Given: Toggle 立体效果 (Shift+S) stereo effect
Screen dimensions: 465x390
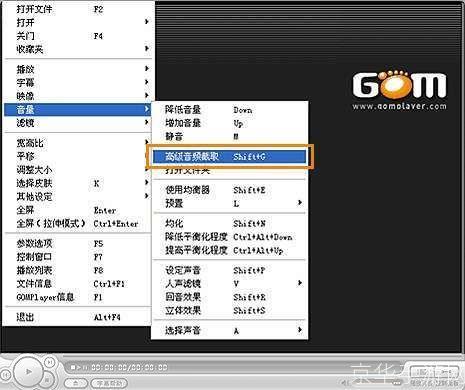Looking at the screenshot, I should pos(230,310).
